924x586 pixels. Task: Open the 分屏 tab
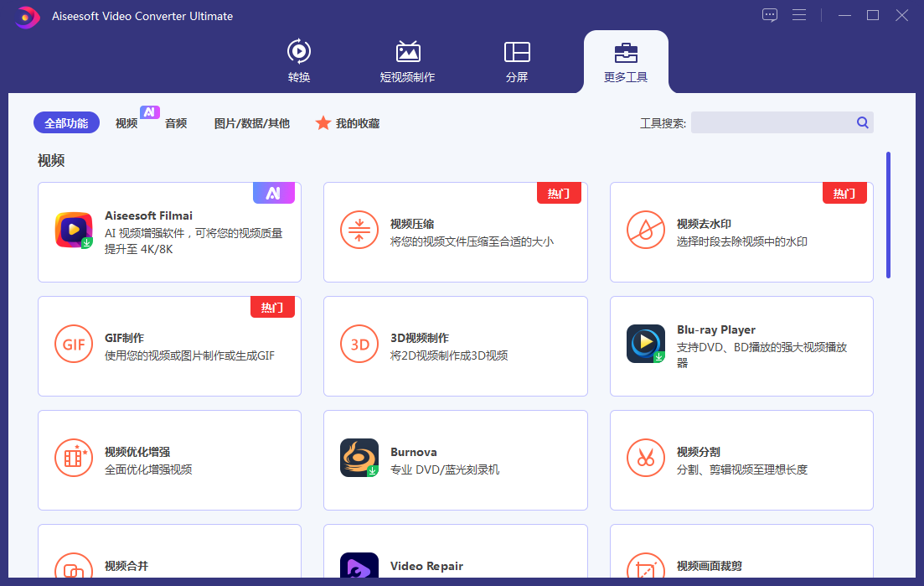tap(517, 61)
